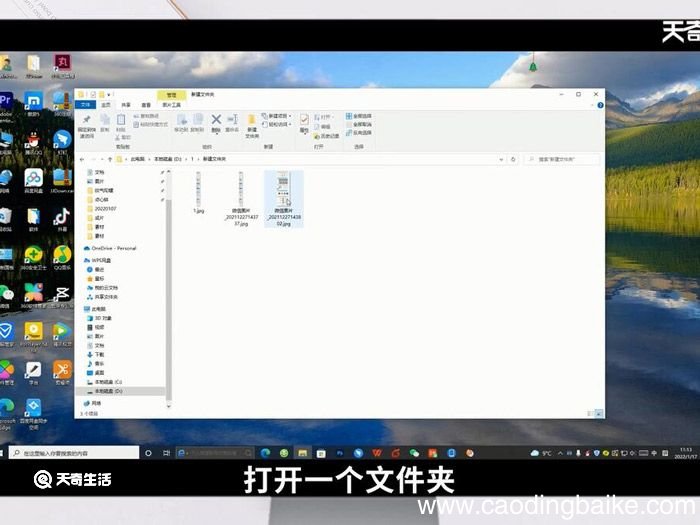Screen dimensions: 700x525
Task: Switch to details view toggle
Action: (591, 414)
